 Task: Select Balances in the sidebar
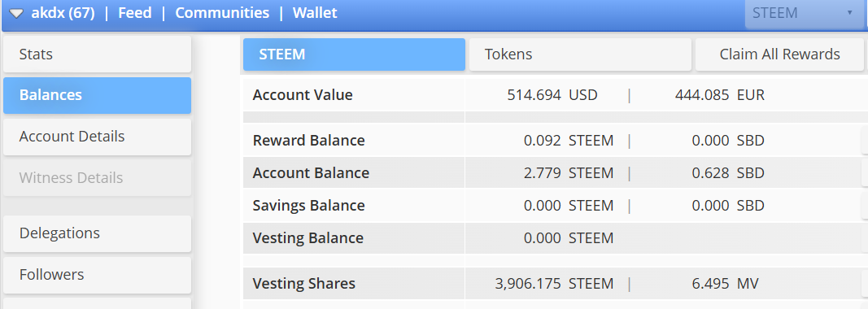tap(98, 95)
